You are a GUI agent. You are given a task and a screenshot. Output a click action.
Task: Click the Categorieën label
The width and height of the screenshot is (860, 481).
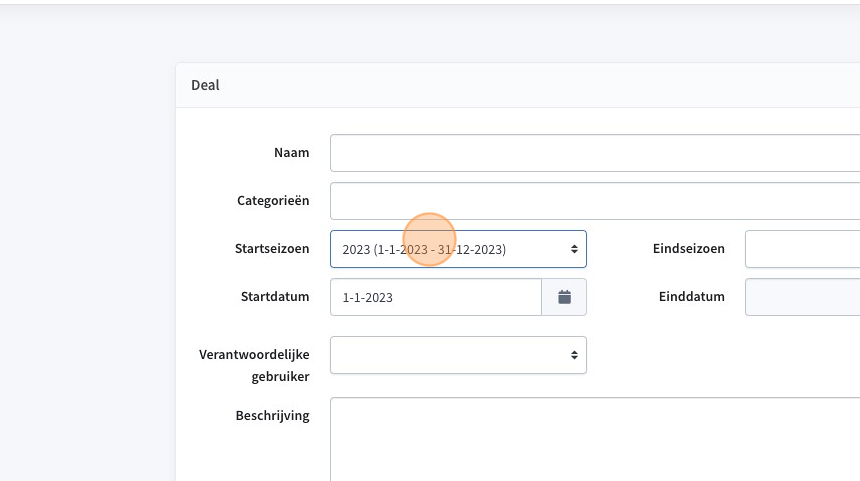point(273,201)
